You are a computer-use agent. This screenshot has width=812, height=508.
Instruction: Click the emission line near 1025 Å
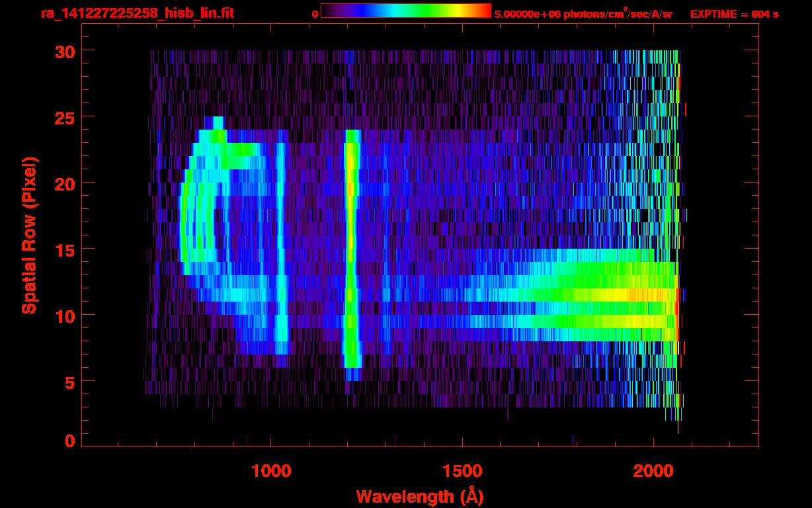click(x=281, y=248)
